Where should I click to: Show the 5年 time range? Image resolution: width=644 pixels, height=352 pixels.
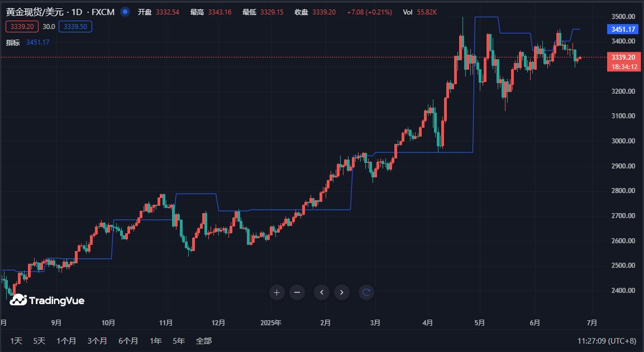(x=179, y=341)
